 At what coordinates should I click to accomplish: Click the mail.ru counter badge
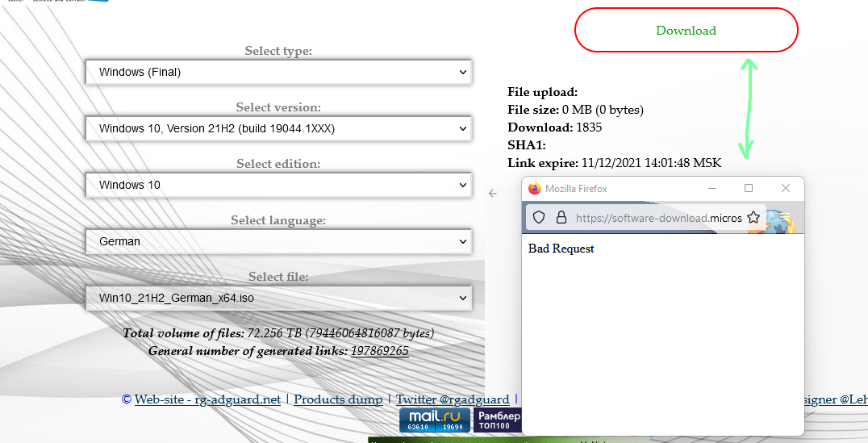coord(435,420)
